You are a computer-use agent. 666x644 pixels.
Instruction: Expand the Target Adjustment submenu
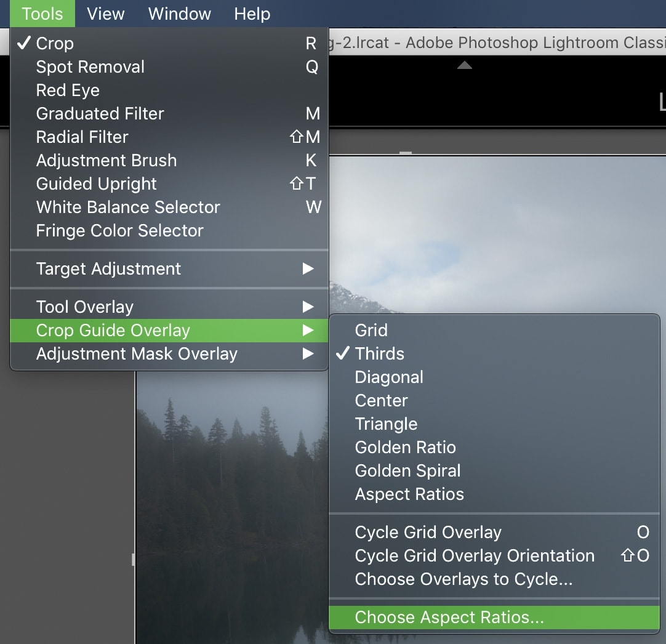coord(169,268)
